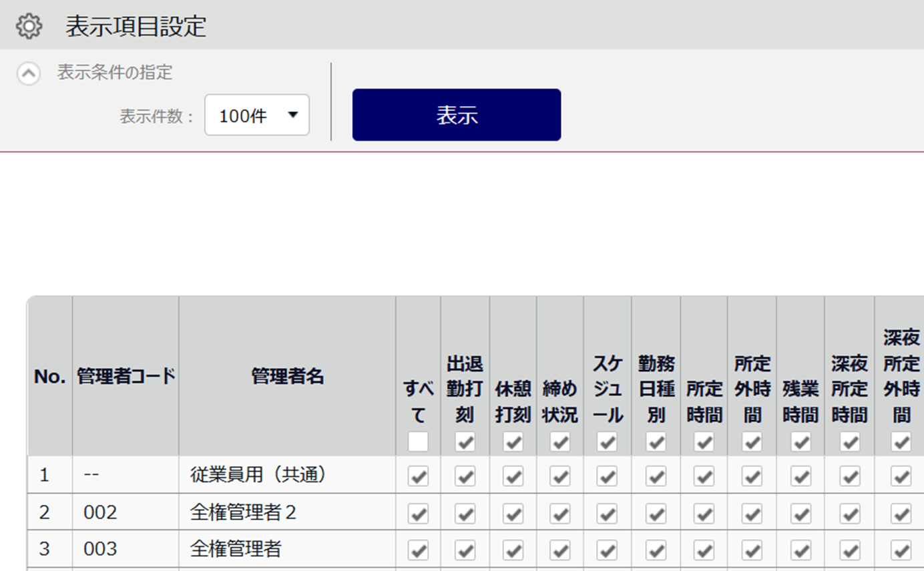
Task: Uncheck 出退勤打刻 for 従業員用（共通） row
Action: [465, 476]
